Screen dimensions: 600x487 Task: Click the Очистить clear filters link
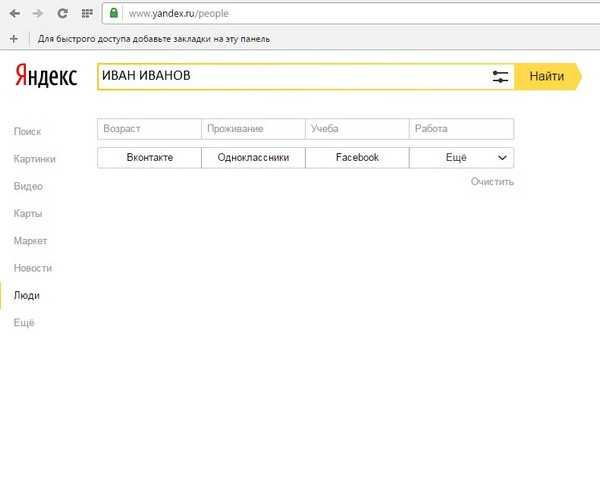point(492,182)
